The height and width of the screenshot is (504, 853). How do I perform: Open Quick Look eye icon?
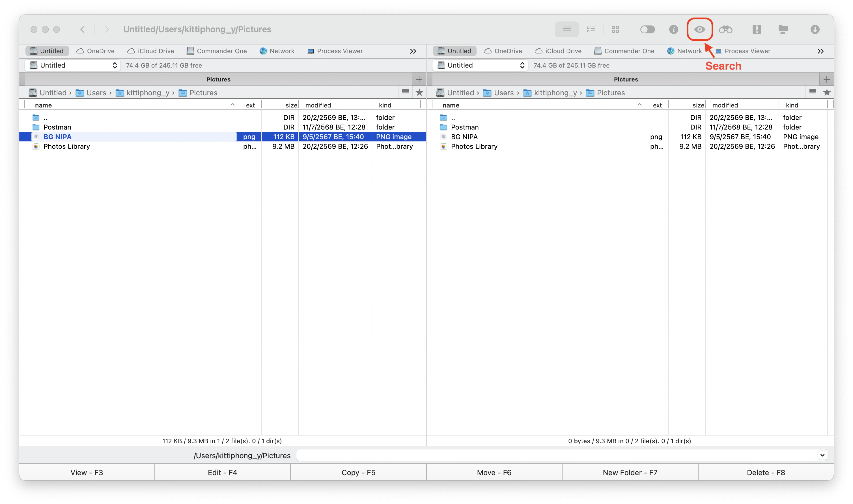699,29
